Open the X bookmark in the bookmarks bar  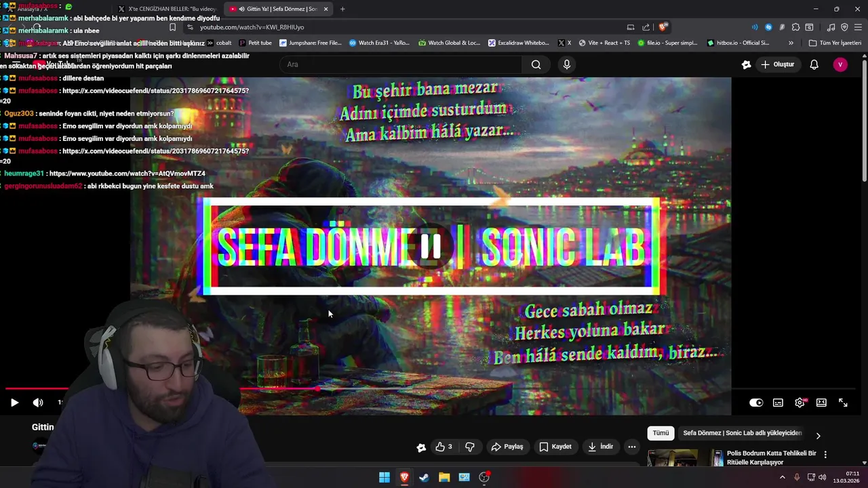(564, 43)
